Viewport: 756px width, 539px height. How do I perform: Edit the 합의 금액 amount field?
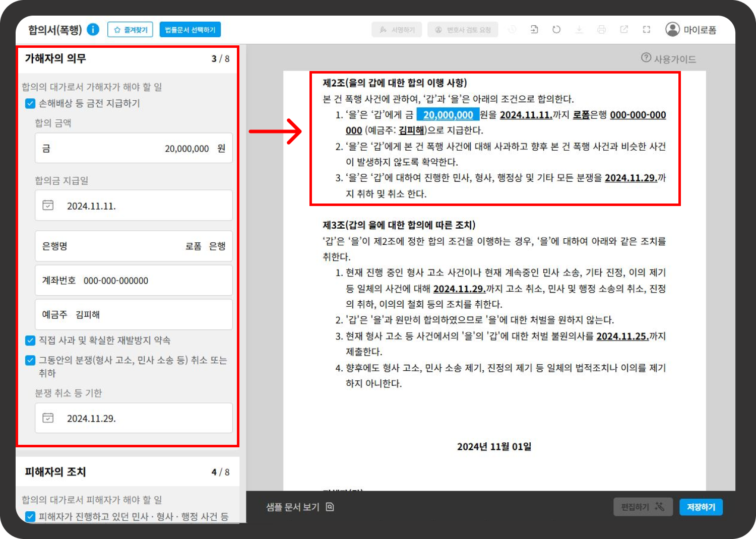[x=134, y=148]
